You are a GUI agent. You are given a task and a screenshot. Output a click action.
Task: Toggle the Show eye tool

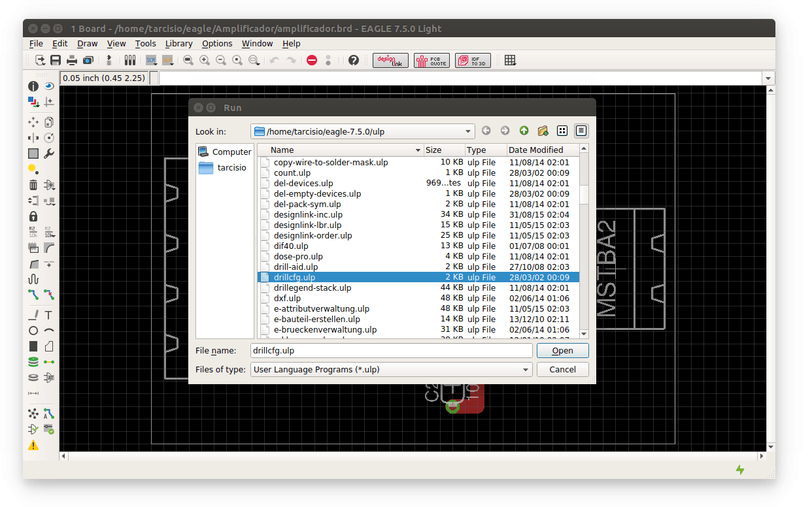tap(49, 86)
